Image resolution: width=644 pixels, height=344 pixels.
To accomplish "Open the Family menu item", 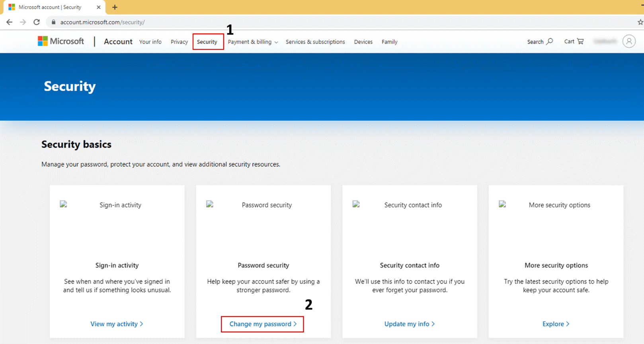I will [389, 42].
